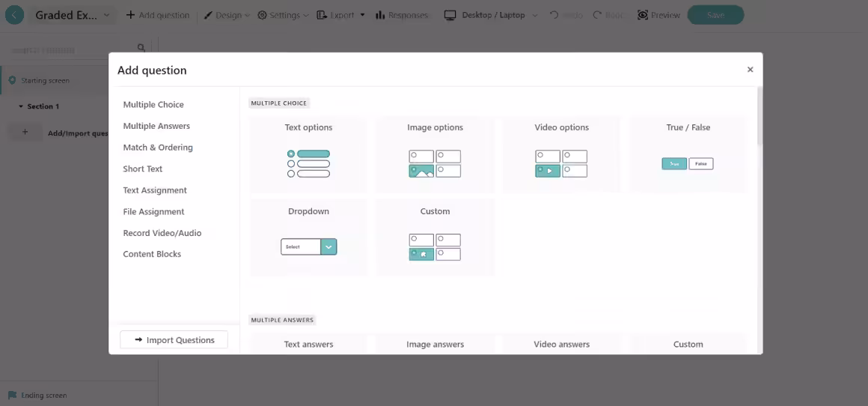The image size is (868, 406).
Task: Select Multiple Choice category
Action: pyautogui.click(x=153, y=104)
